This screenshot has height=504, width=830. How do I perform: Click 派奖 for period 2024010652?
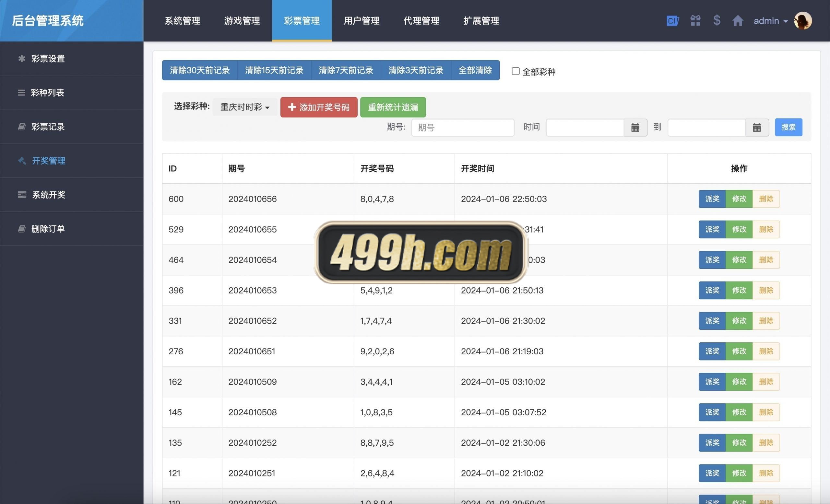(712, 321)
